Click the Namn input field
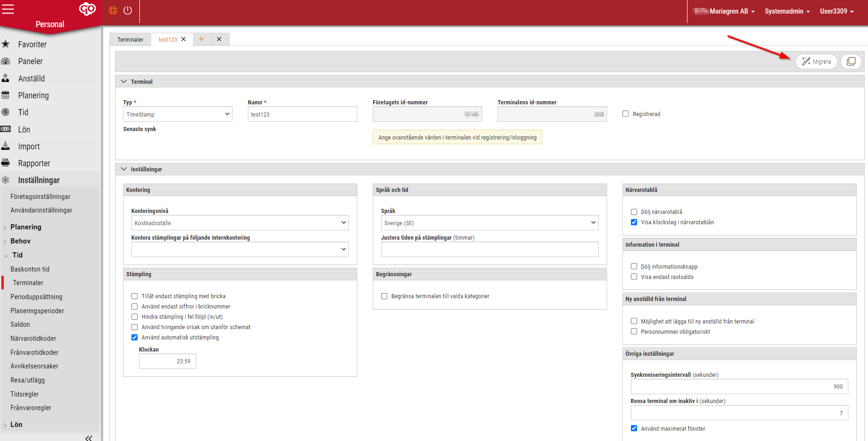 303,114
